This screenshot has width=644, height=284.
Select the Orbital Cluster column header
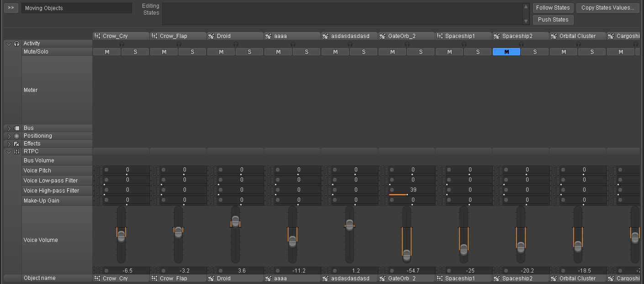pos(578,36)
